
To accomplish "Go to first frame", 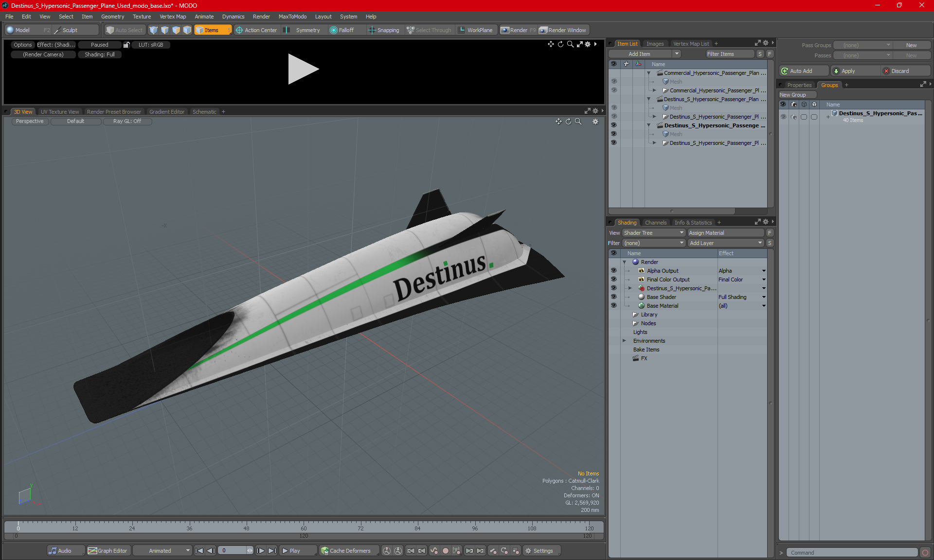I will (x=199, y=551).
